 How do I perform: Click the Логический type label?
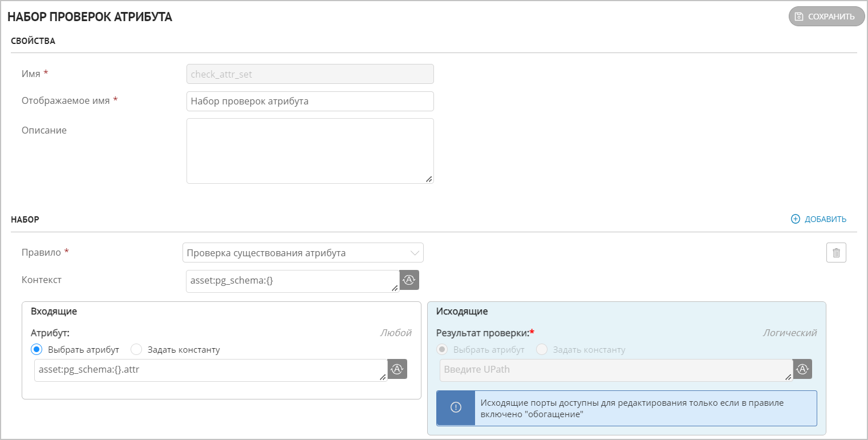click(790, 333)
